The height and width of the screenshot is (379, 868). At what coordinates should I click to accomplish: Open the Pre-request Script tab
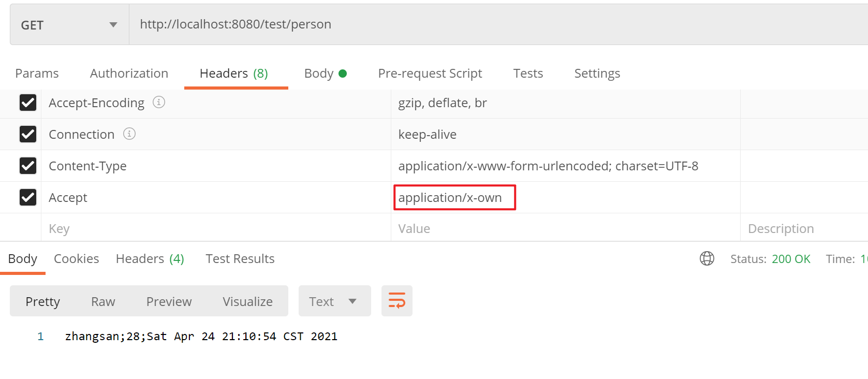coord(430,74)
